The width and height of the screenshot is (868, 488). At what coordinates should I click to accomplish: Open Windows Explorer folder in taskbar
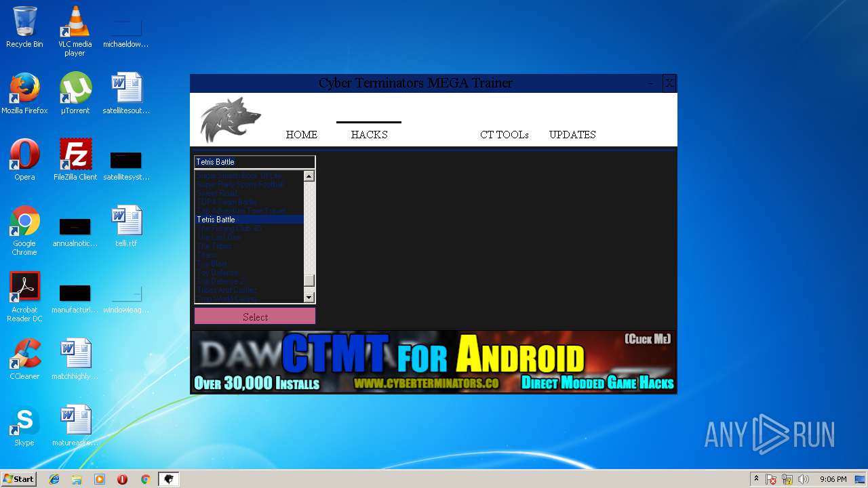tap(77, 479)
